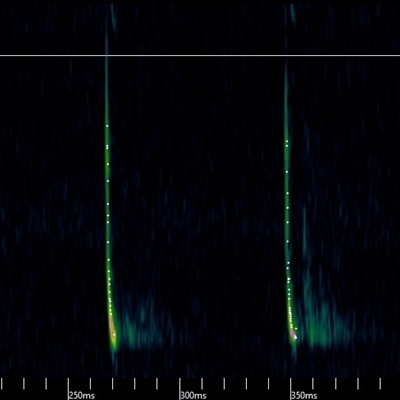Screen dimensions: 400x400
Task: Click the green echo smear after second pulse
Action: [322, 328]
